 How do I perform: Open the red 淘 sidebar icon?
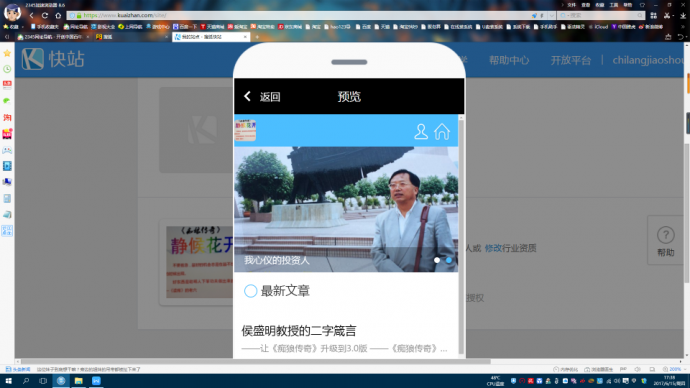click(x=7, y=117)
